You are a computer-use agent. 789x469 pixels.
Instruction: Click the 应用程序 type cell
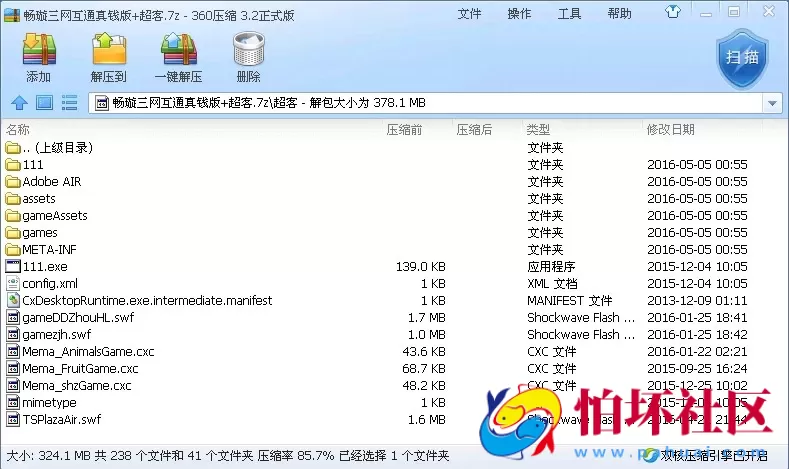pos(551,267)
